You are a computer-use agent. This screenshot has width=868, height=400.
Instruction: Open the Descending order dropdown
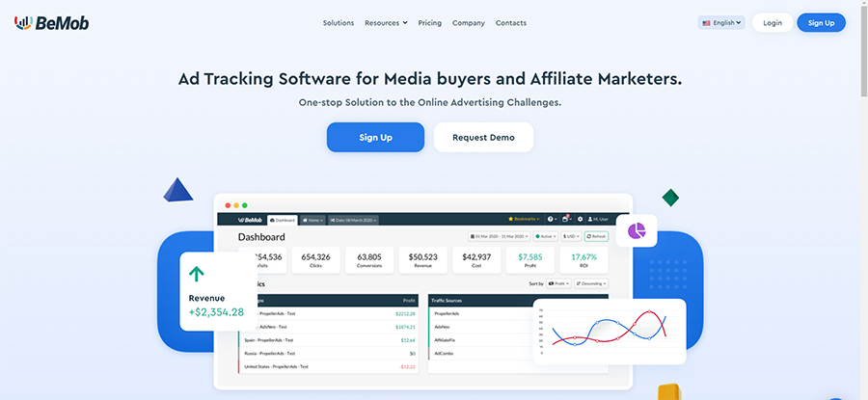click(x=591, y=283)
